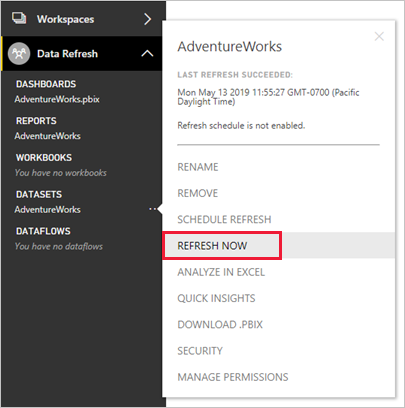Close the AdventureWorks popup with X
This screenshot has width=405, height=408.
[379, 36]
